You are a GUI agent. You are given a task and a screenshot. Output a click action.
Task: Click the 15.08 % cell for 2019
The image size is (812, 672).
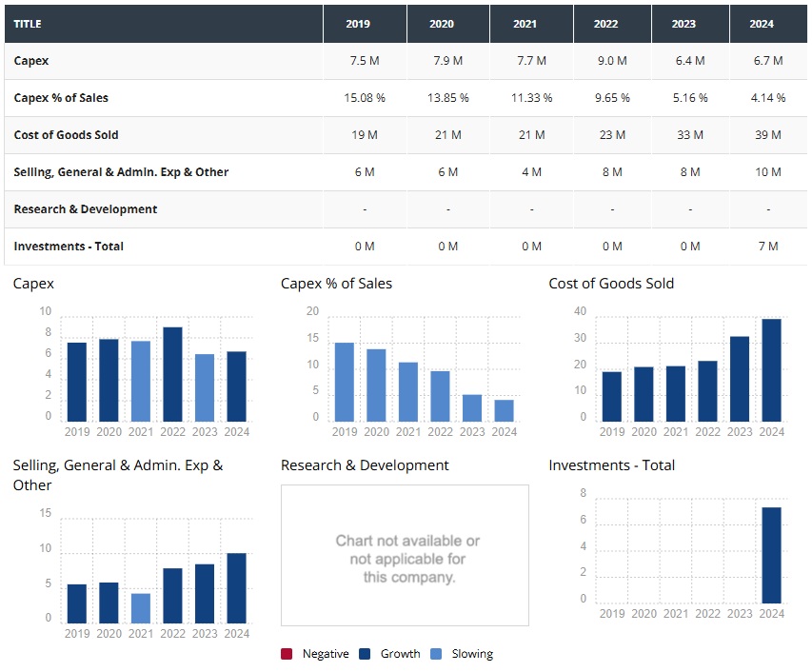click(365, 98)
